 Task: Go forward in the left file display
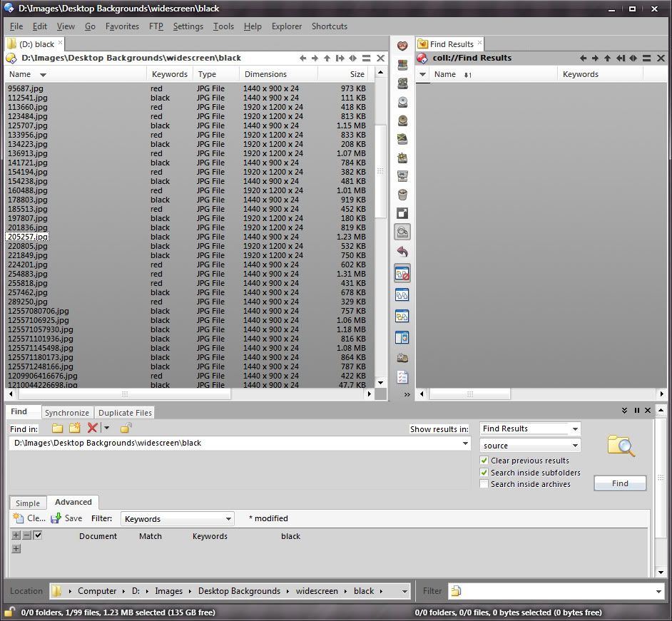pyautogui.click(x=315, y=58)
